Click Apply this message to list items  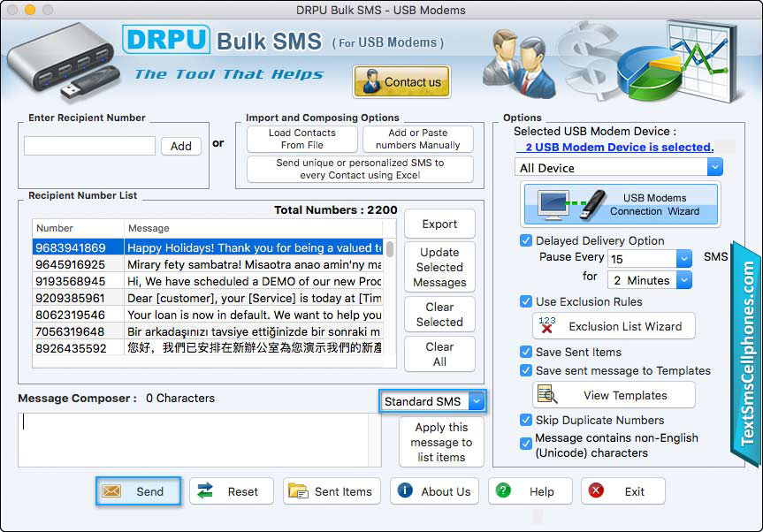coord(441,442)
